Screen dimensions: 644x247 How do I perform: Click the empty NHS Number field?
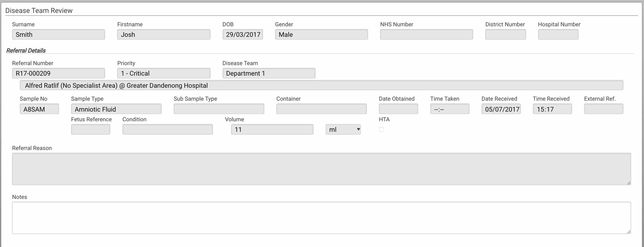click(x=426, y=34)
